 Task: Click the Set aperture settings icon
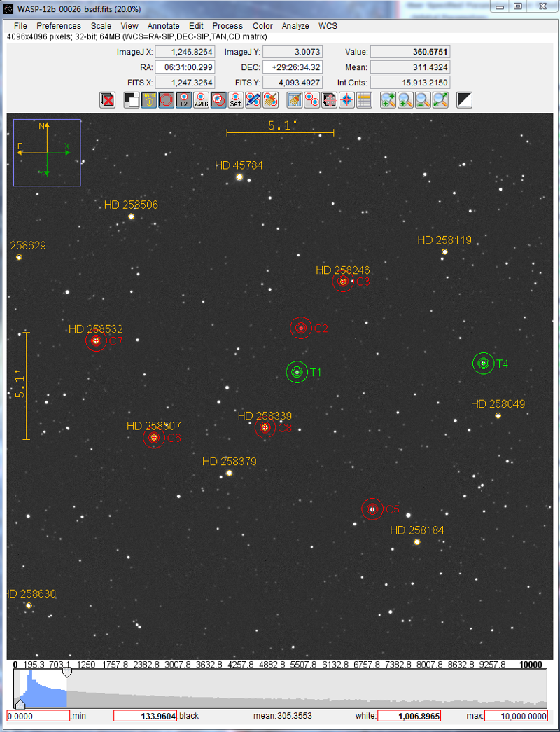(236, 100)
